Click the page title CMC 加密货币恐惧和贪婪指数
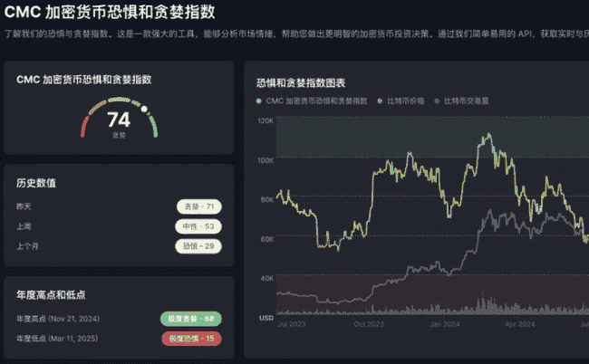Screen dimensions: 589x364 (x=110, y=12)
